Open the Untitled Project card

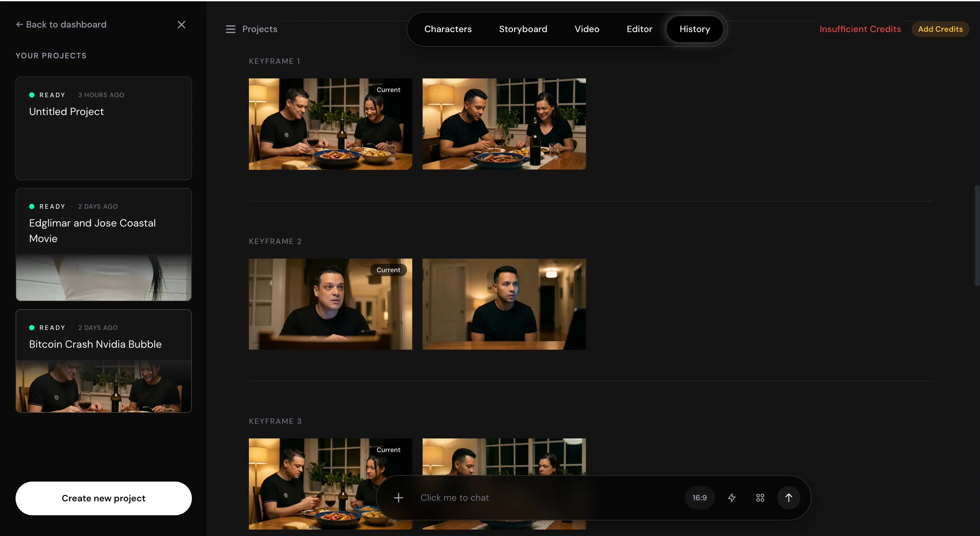(103, 128)
